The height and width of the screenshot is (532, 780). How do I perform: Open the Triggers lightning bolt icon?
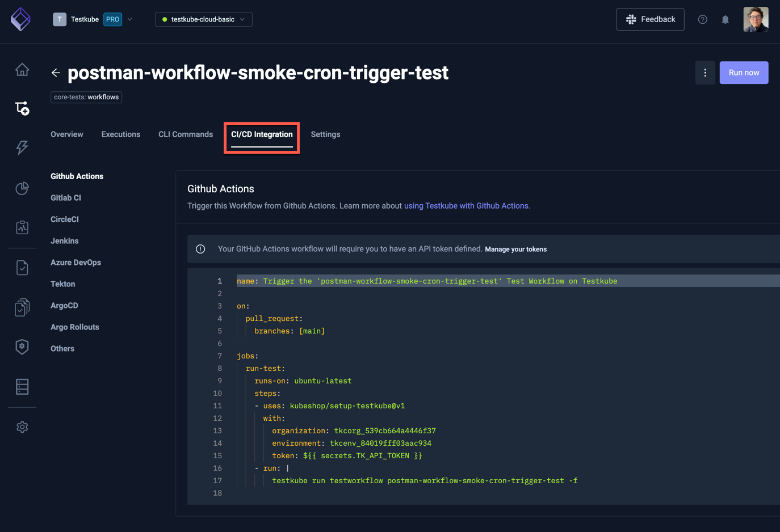[x=22, y=147]
